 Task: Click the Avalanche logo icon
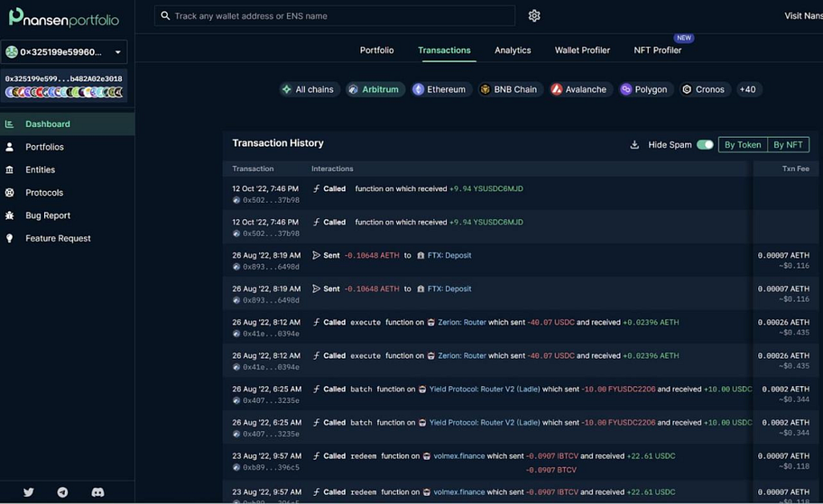click(x=557, y=89)
